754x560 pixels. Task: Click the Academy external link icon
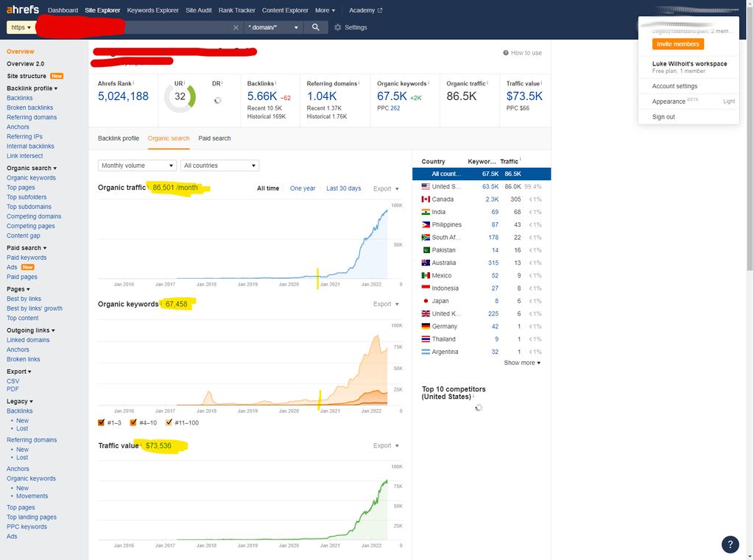(x=380, y=10)
